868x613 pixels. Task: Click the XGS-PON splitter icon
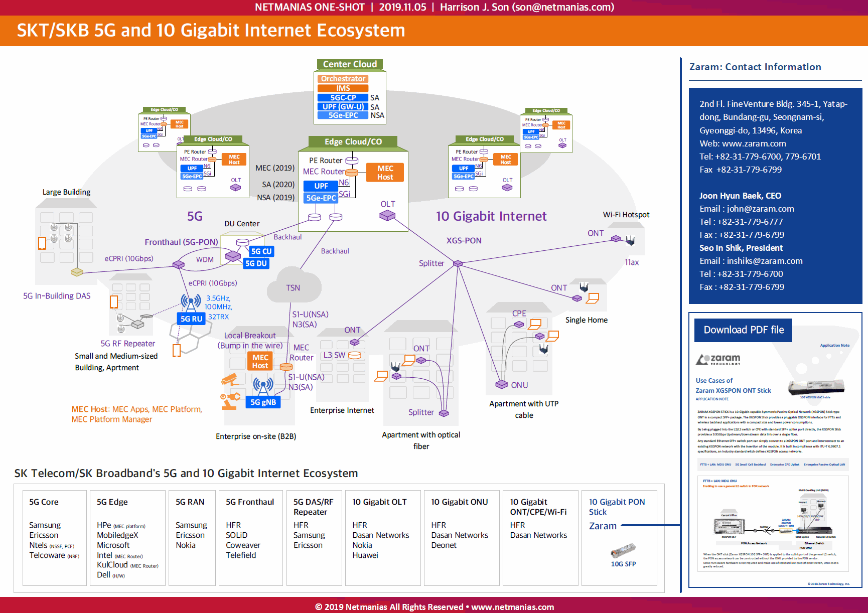click(458, 263)
